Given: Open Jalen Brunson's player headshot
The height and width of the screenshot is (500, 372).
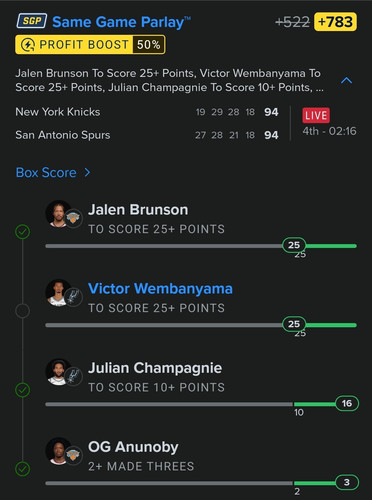Looking at the screenshot, I should point(59,214).
